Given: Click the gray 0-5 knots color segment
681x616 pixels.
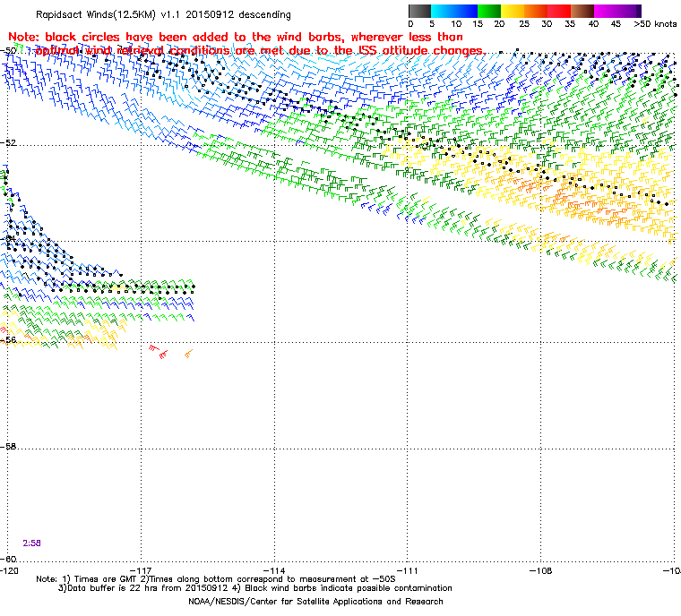Looking at the screenshot, I should click(419, 11).
